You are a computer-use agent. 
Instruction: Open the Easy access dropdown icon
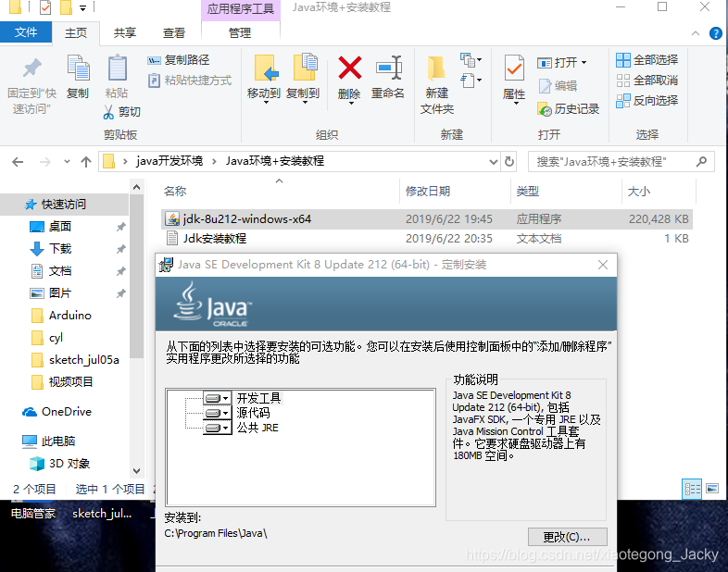pos(471,81)
